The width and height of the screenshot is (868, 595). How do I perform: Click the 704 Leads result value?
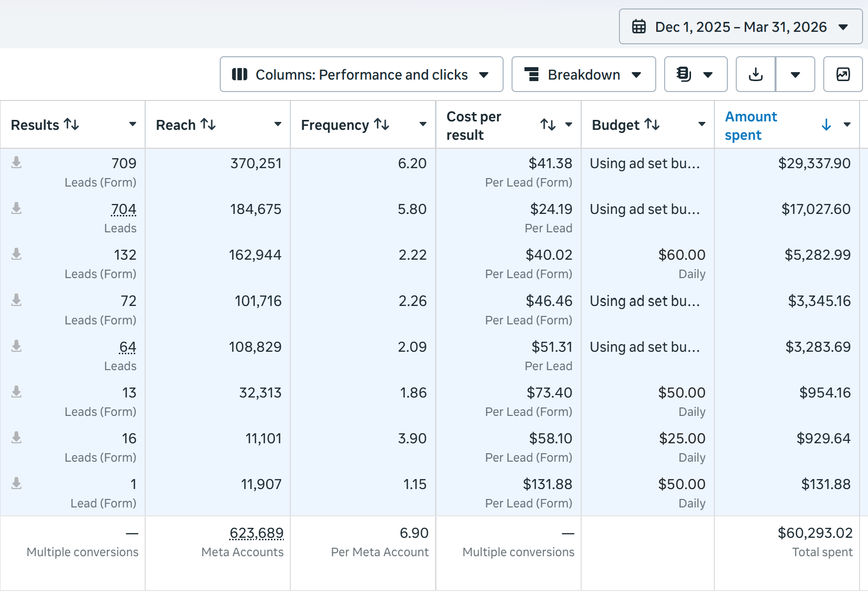click(x=124, y=209)
